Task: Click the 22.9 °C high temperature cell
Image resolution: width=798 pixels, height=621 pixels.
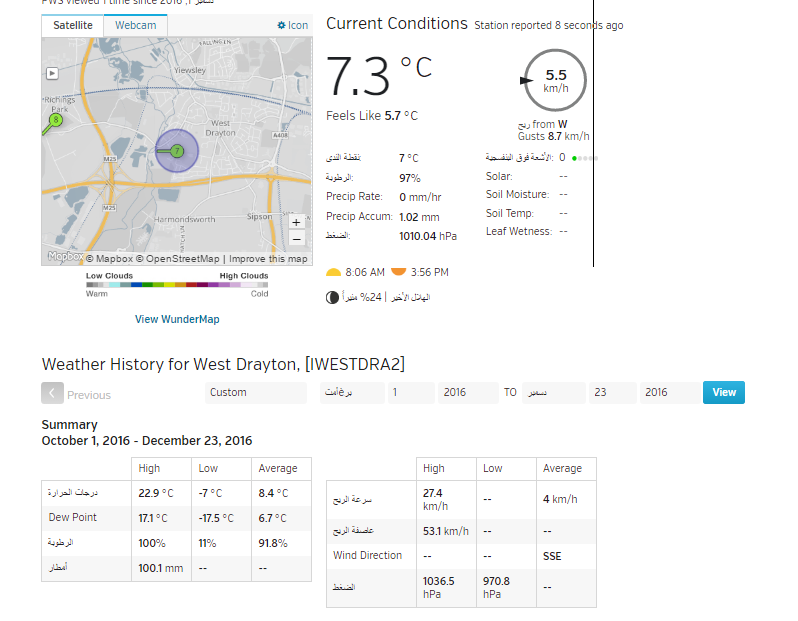Action: coord(161,493)
